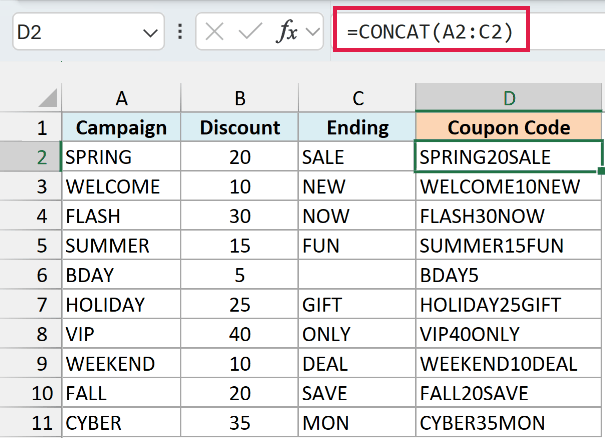The width and height of the screenshot is (605, 438).
Task: Select the discount cell 40
Action: click(x=240, y=334)
